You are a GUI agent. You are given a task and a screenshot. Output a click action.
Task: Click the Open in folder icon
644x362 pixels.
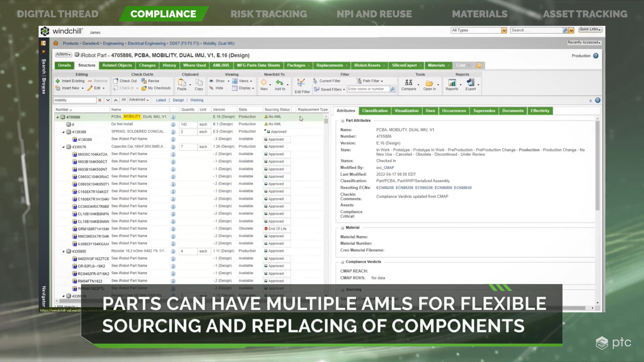(x=429, y=83)
